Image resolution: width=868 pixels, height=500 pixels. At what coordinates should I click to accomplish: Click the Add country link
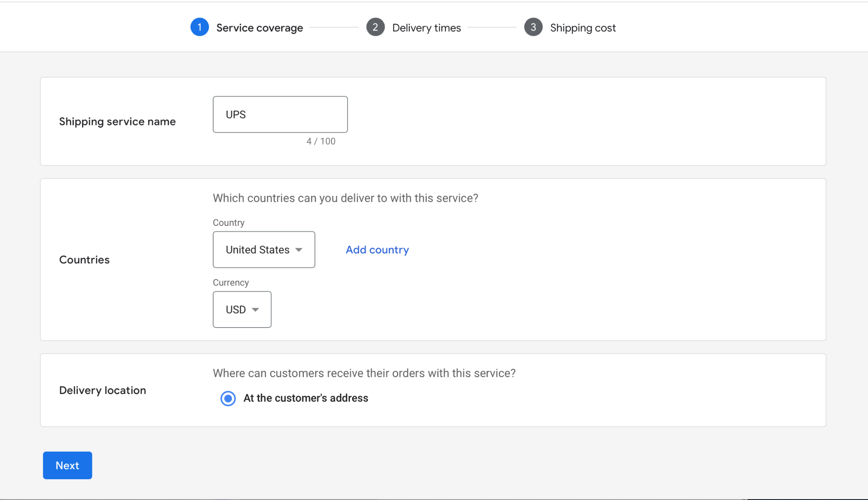[377, 250]
